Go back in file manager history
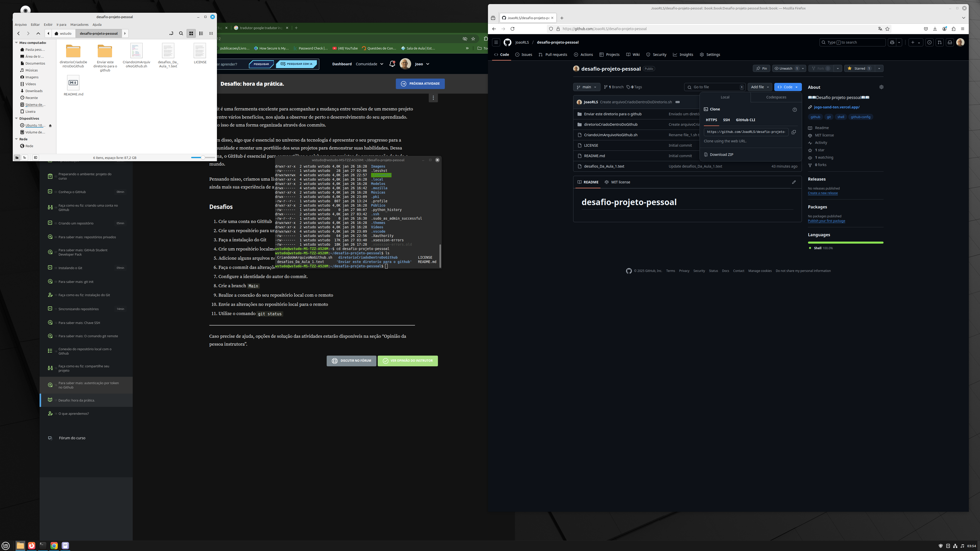980x551 pixels. click(18, 33)
